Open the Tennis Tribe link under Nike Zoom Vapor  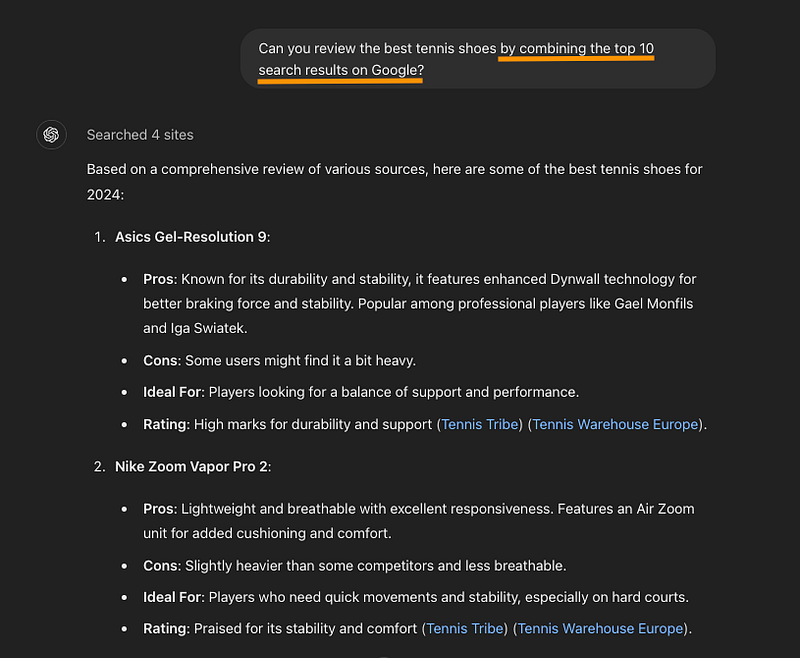(465, 628)
